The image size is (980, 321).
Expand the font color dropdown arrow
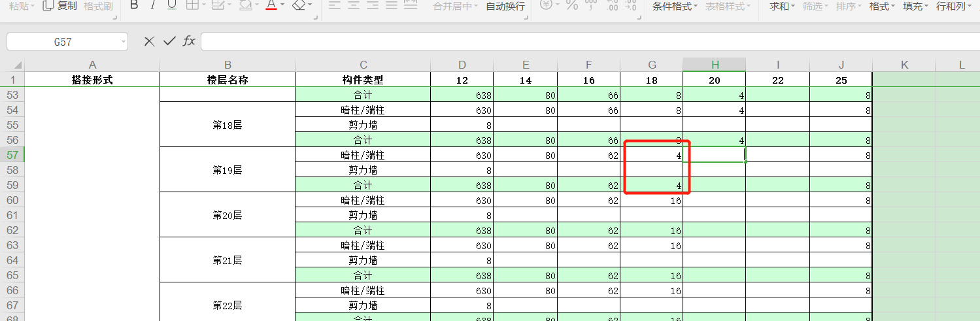pos(283,6)
